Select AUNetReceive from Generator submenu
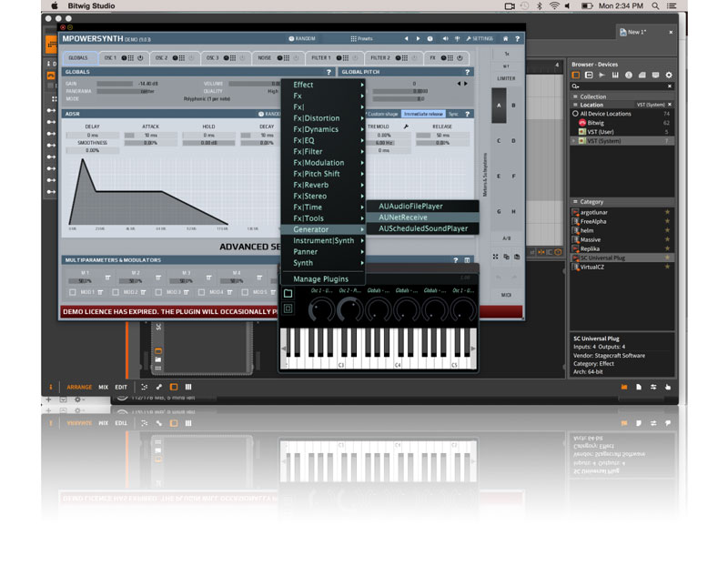The image size is (728, 566). (x=422, y=217)
